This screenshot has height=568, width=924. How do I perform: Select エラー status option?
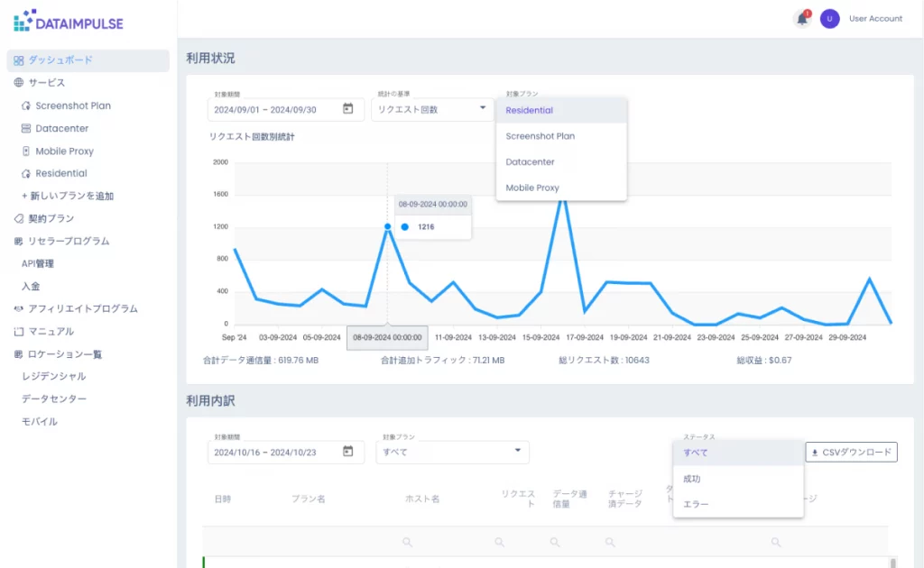(x=696, y=504)
